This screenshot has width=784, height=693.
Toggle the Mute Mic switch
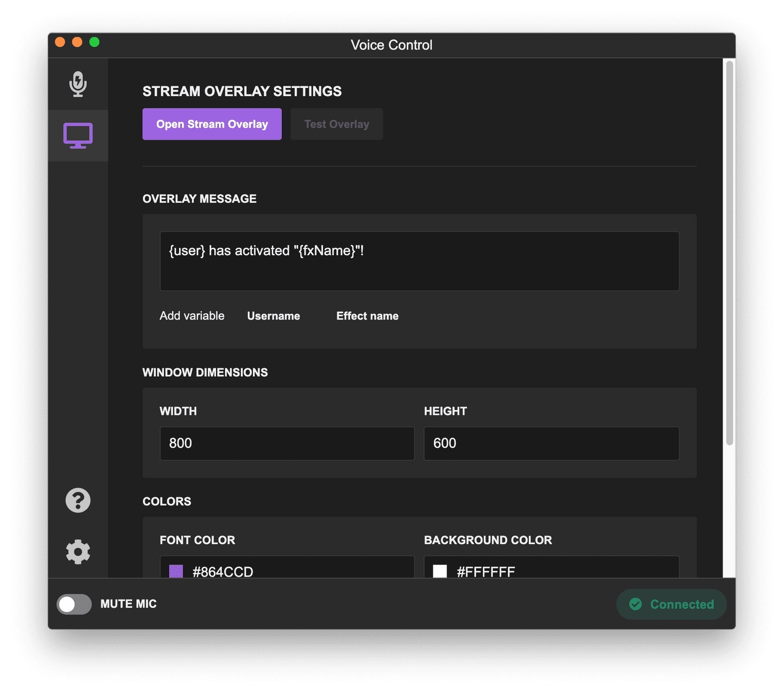coord(74,604)
